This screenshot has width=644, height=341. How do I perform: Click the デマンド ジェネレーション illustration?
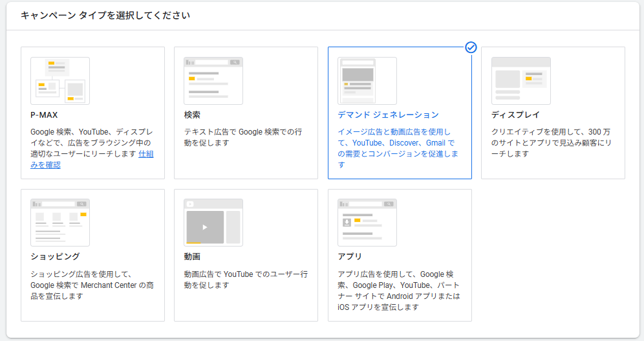coord(367,81)
